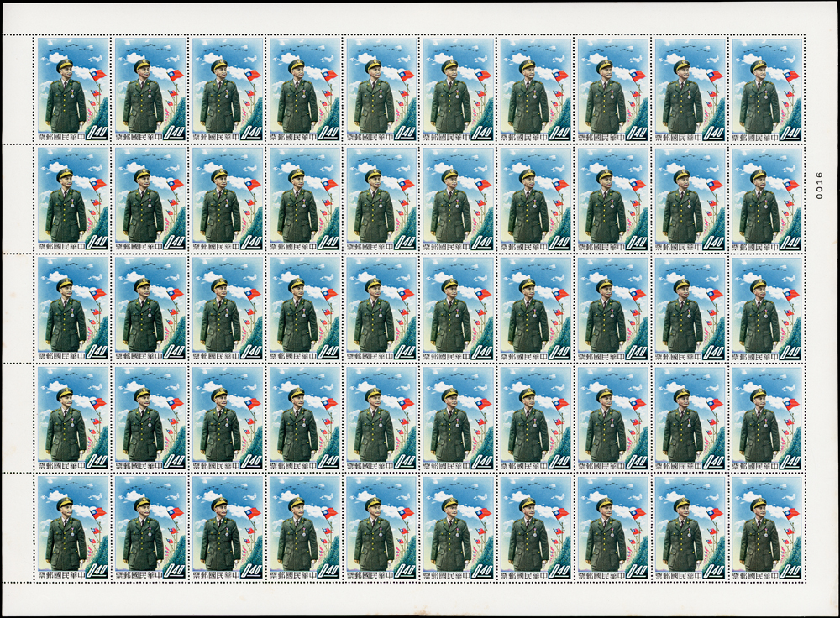Select the last stamp in the top row
Viewport: 840px width, 618px height.
coord(766,90)
